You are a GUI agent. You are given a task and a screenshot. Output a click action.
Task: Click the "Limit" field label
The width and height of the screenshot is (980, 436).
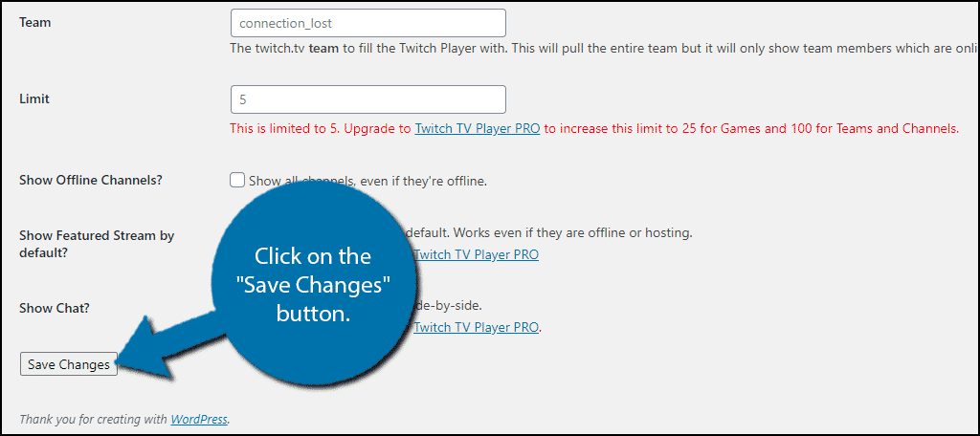point(34,98)
